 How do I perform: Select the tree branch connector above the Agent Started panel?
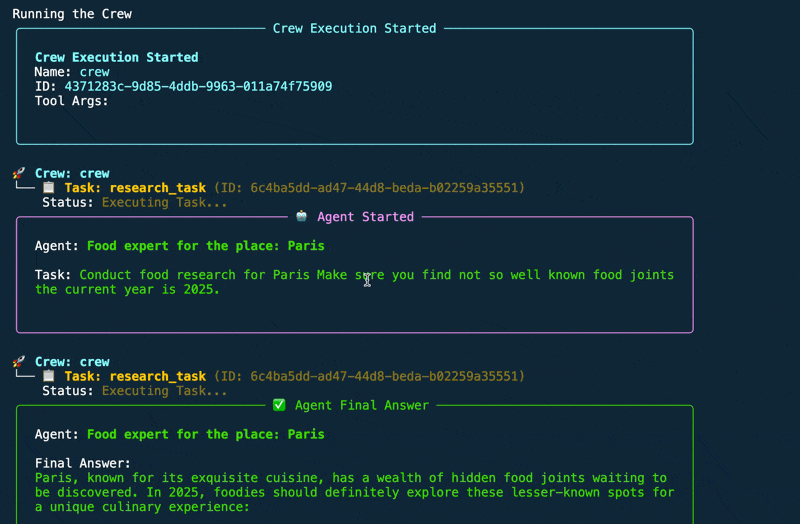point(24,188)
